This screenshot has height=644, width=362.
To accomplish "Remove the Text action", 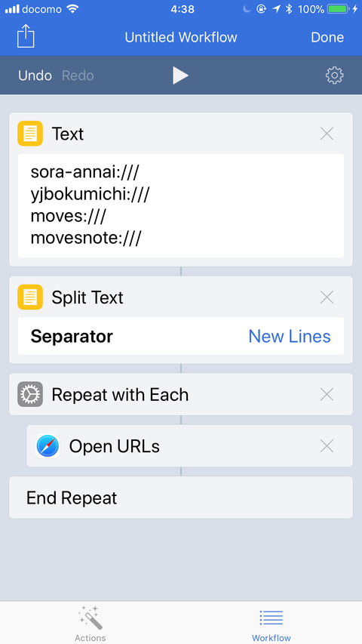I will pyautogui.click(x=327, y=134).
